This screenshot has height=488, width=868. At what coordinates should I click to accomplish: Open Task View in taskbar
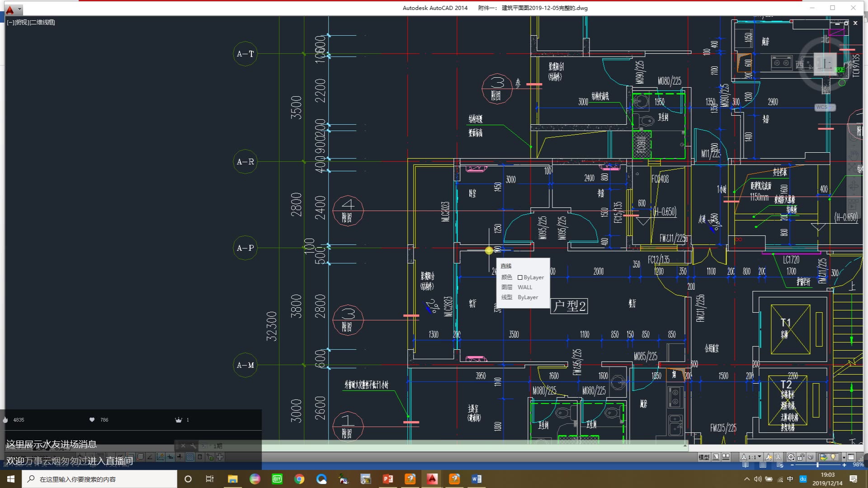point(210,479)
